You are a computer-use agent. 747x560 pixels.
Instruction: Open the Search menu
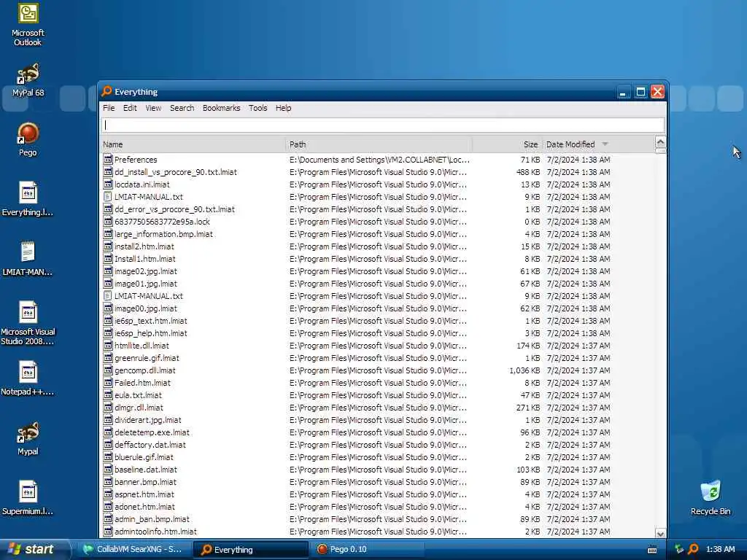(182, 108)
